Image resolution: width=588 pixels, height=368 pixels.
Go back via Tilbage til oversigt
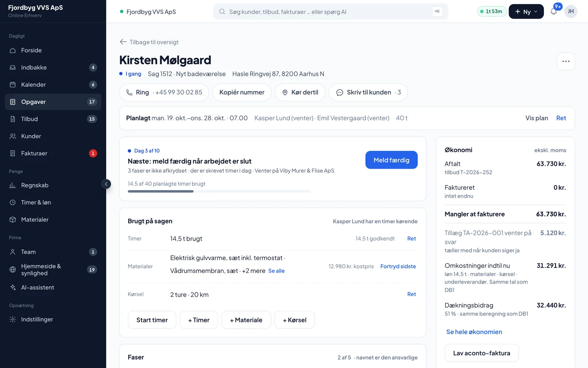click(149, 42)
